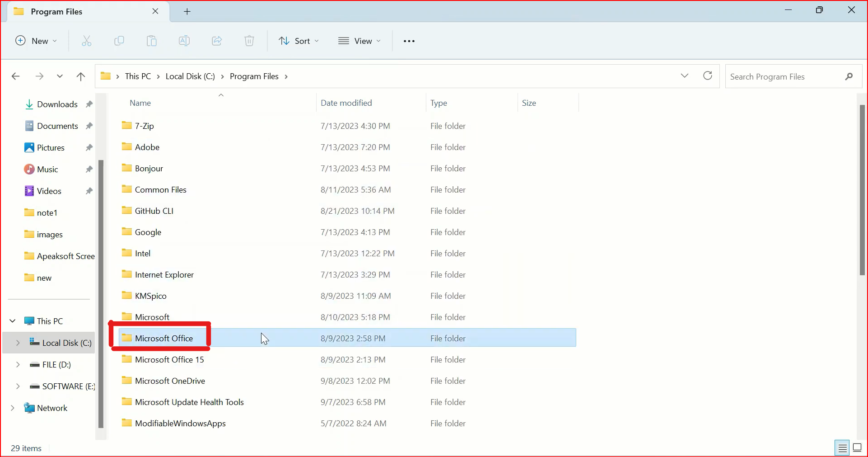Open the See more overflow menu
868x457 pixels.
click(x=409, y=41)
